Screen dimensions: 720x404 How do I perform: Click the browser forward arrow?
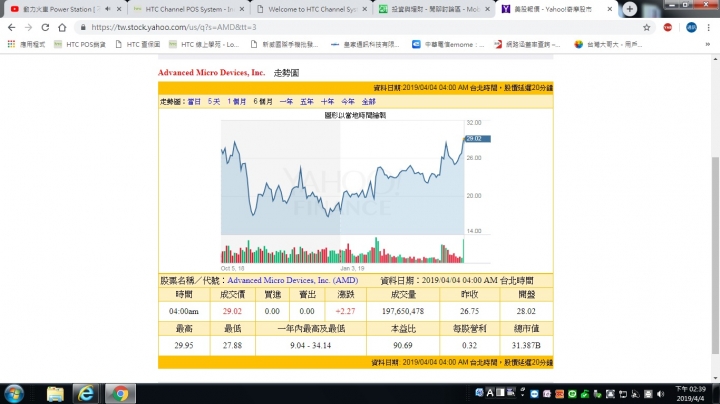28,28
